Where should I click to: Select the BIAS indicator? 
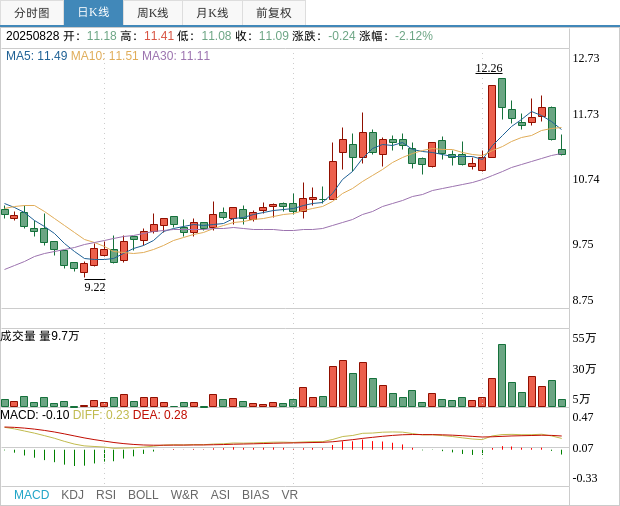(x=255, y=495)
